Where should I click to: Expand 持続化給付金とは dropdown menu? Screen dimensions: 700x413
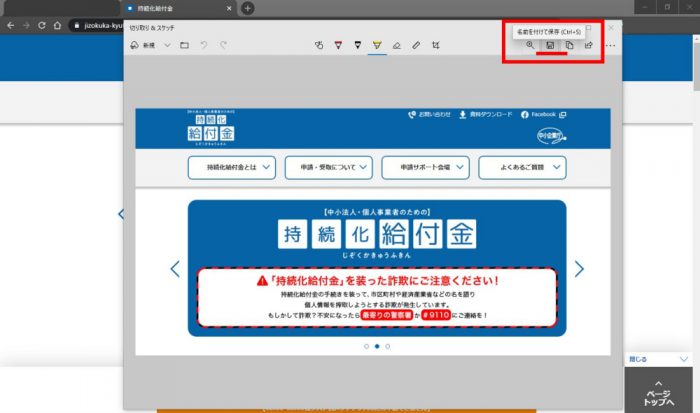[232, 167]
